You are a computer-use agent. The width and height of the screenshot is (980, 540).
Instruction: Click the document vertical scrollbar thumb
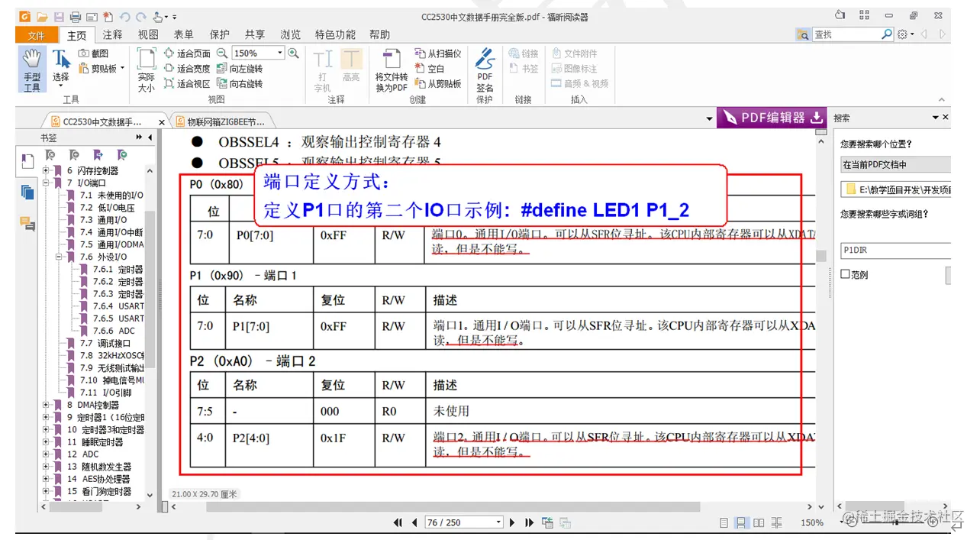point(821,257)
